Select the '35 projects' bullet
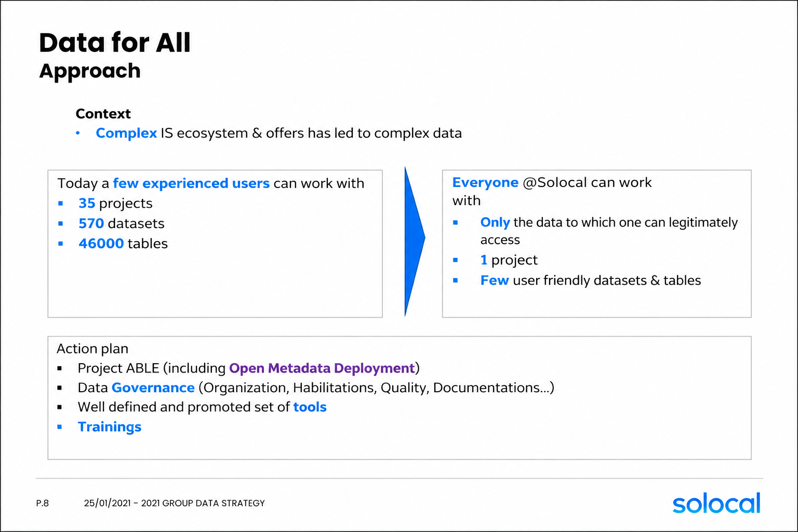The width and height of the screenshot is (798, 532). point(115,203)
